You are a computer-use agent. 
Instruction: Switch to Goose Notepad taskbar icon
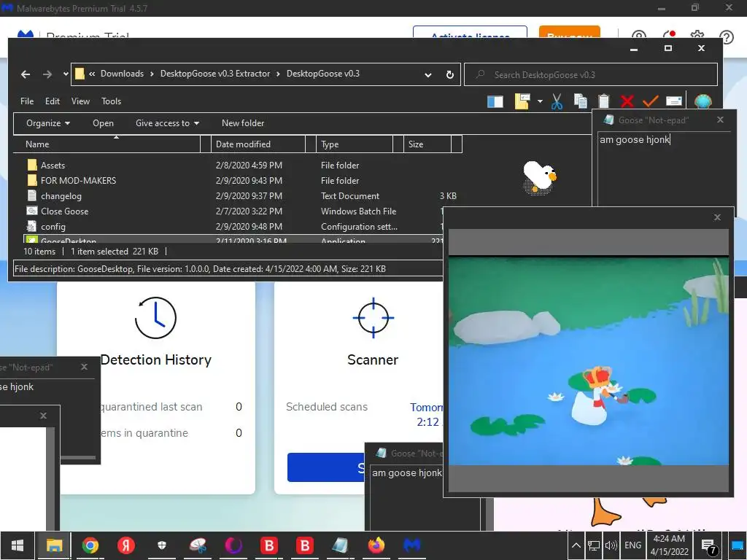(x=340, y=545)
